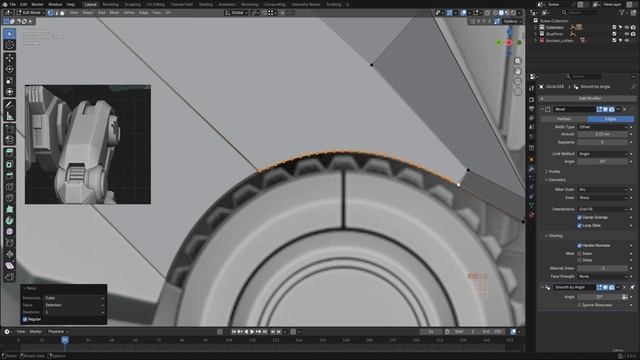Switch to vertex select mode
Image resolution: width=640 pixels, height=360 pixels.
tap(50, 13)
